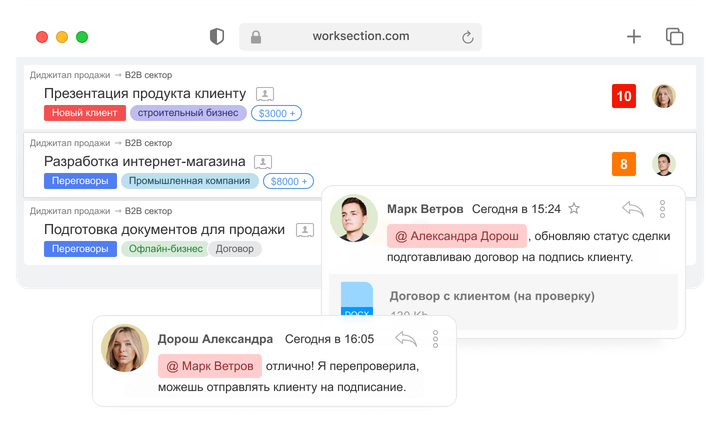
Task: Show tab overview icon in the browser toolbar
Action: 675,37
